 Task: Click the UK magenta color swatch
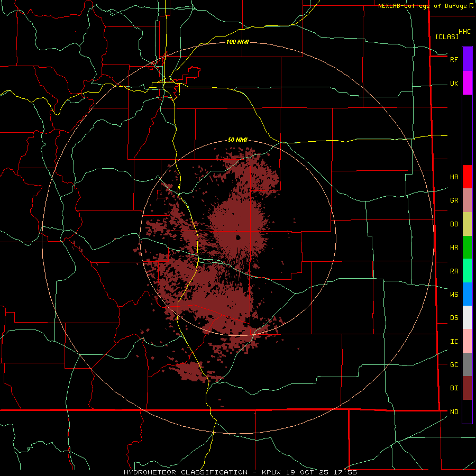[x=467, y=83]
